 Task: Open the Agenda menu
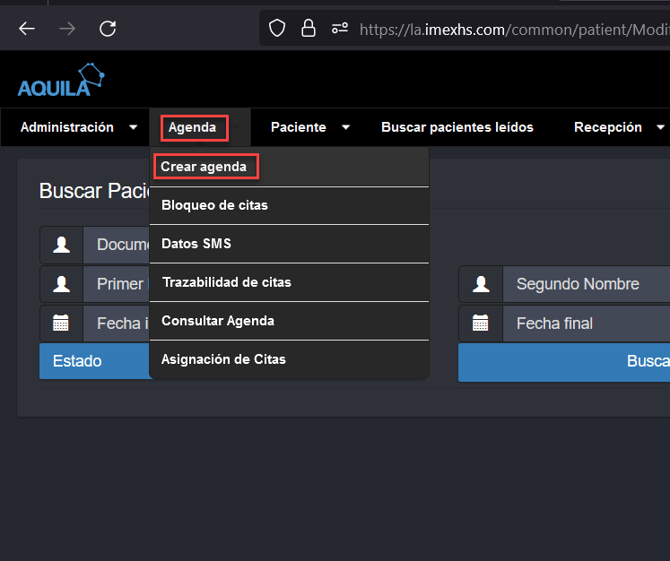pos(193,127)
